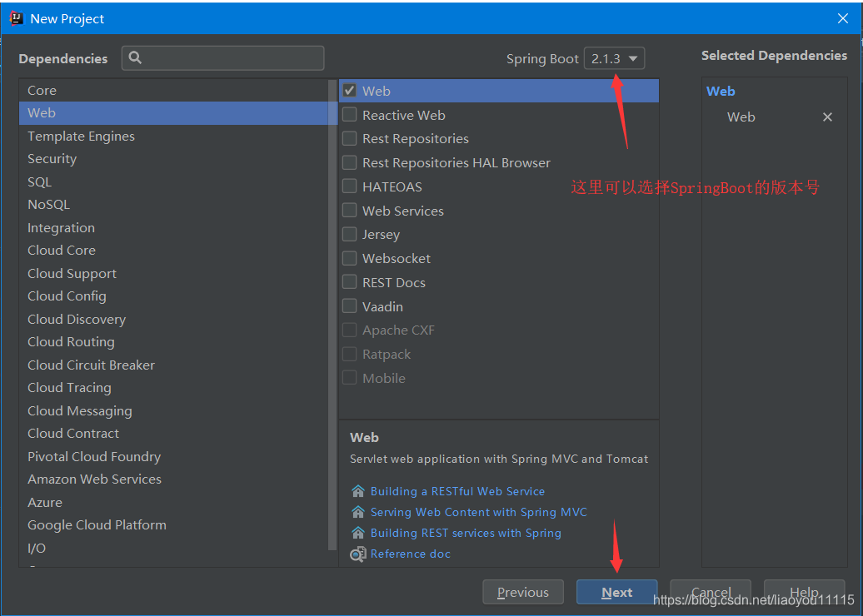Viewport: 863px width, 616px height.
Task: Check the REST Docs option
Action: [x=350, y=282]
